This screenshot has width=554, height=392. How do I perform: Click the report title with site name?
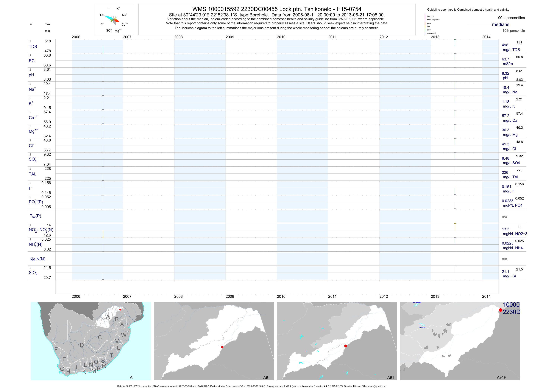click(x=277, y=9)
